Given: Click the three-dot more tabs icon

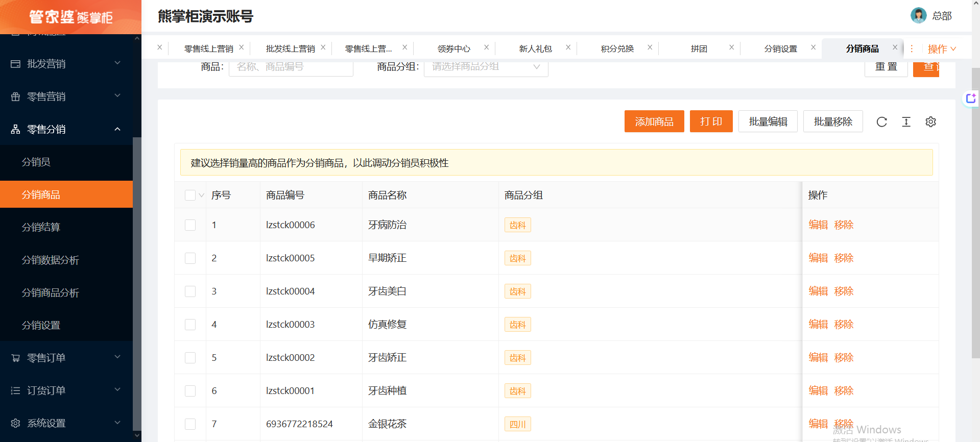Looking at the screenshot, I should (912, 49).
